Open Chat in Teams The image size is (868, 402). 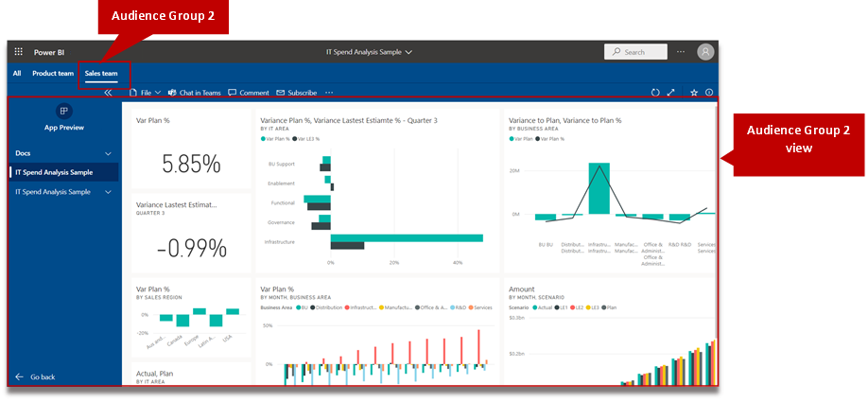click(x=194, y=93)
